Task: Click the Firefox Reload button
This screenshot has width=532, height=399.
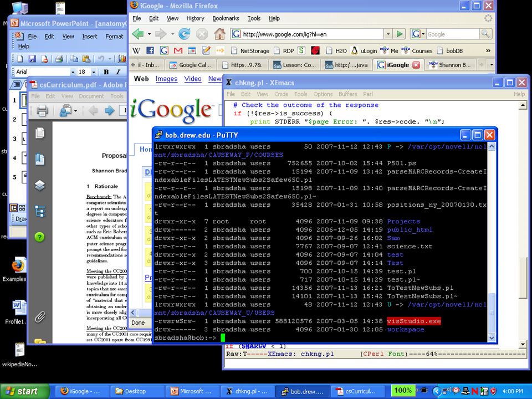Action: click(184, 34)
